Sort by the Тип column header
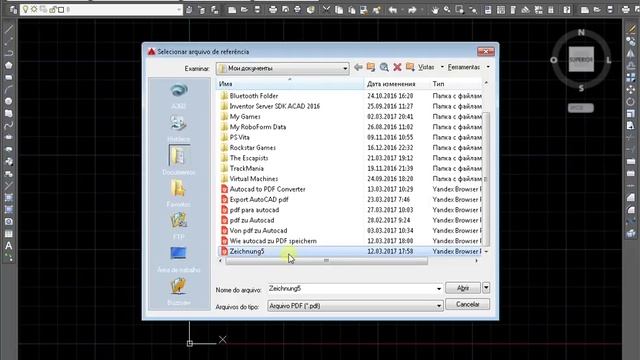 456,84
